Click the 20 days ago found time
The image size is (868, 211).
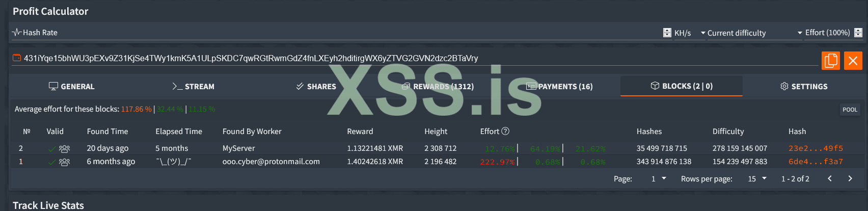(107, 148)
